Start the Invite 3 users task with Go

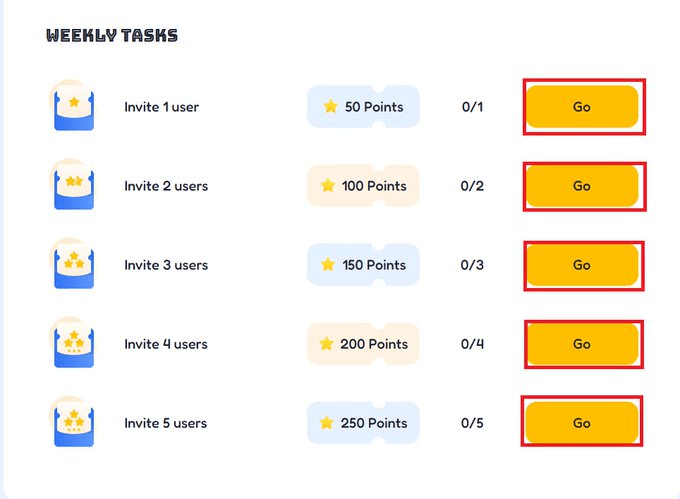(582, 265)
